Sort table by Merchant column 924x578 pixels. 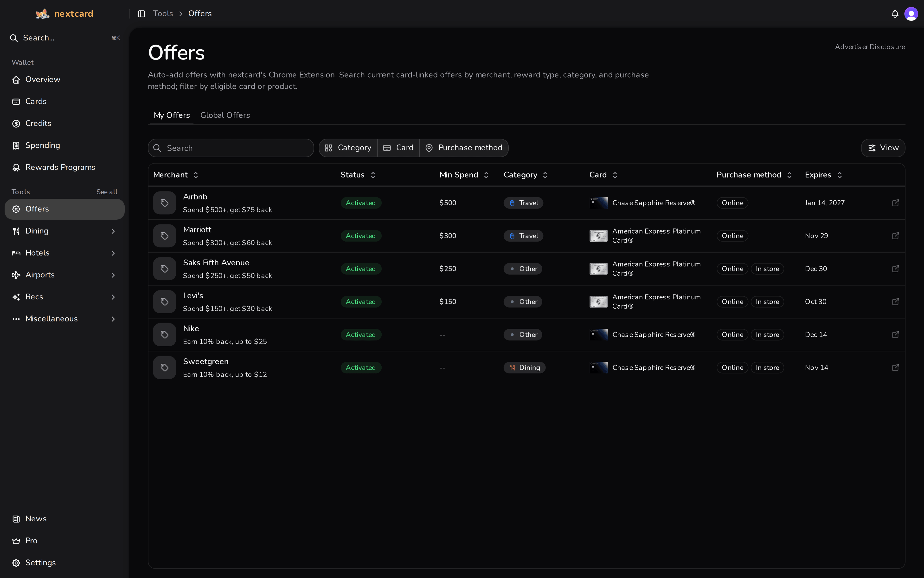click(x=176, y=175)
